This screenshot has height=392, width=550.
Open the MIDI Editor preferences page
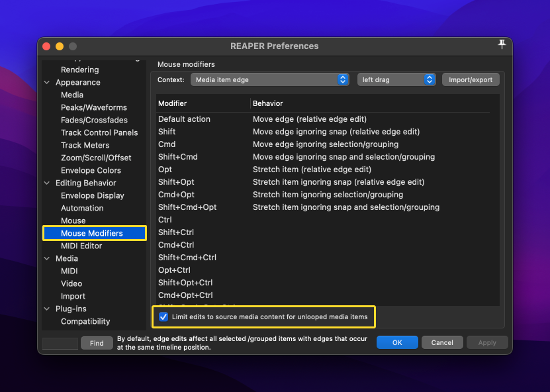(x=81, y=246)
